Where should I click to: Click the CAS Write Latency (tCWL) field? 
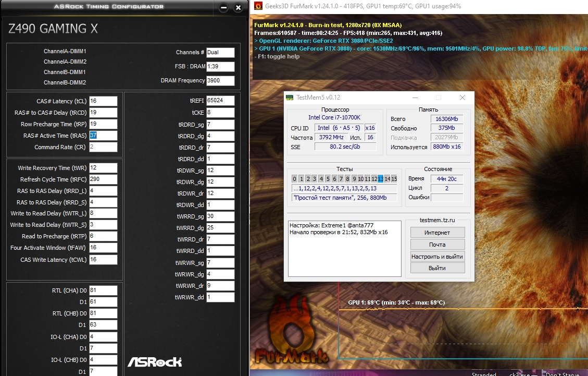103,260
